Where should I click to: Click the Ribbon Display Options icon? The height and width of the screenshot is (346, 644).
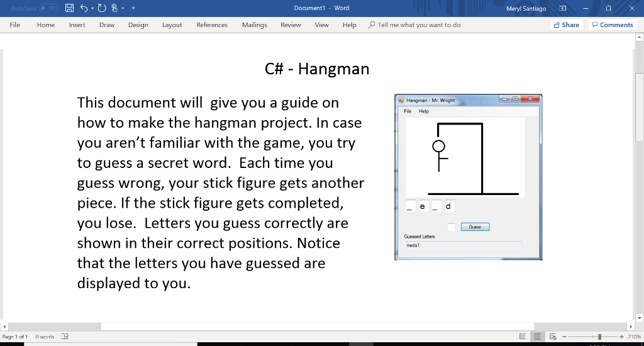click(x=563, y=8)
